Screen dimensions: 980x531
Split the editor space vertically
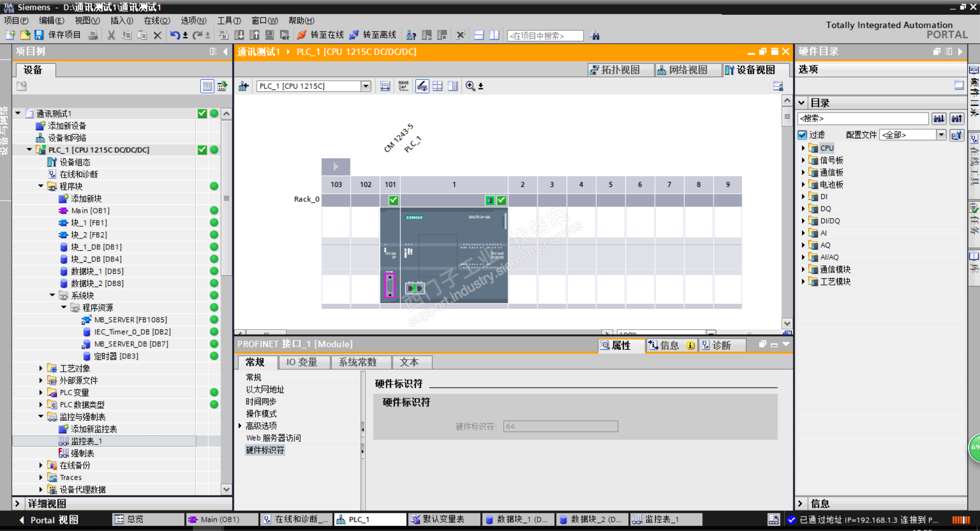pyautogui.click(x=494, y=35)
